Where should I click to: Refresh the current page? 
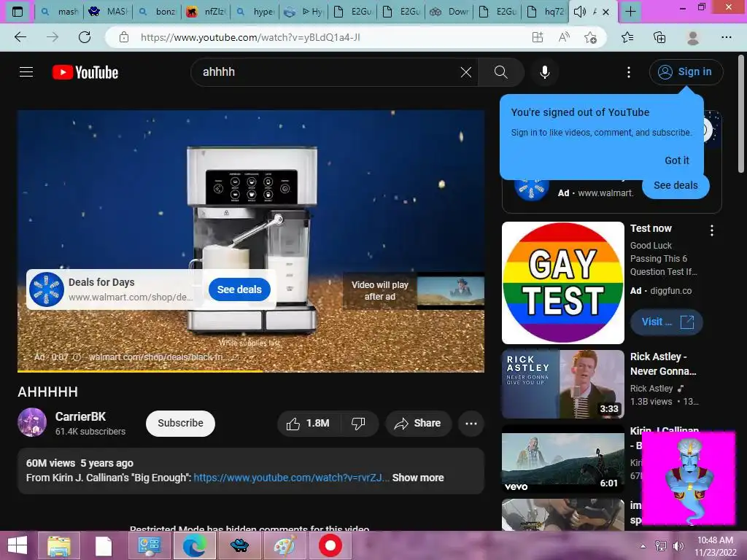pyautogui.click(x=85, y=37)
